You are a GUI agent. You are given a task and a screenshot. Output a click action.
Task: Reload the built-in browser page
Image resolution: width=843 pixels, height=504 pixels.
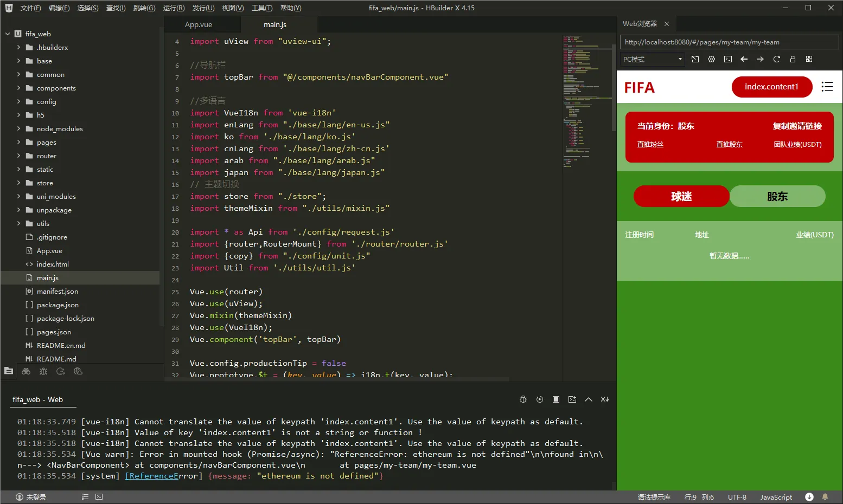776,59
